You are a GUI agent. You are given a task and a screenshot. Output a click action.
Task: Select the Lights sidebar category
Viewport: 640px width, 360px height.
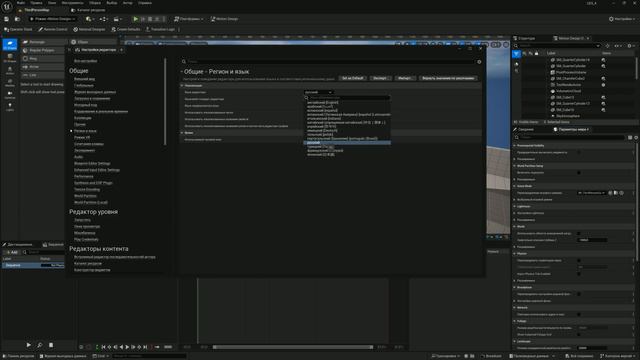click(x=10, y=107)
